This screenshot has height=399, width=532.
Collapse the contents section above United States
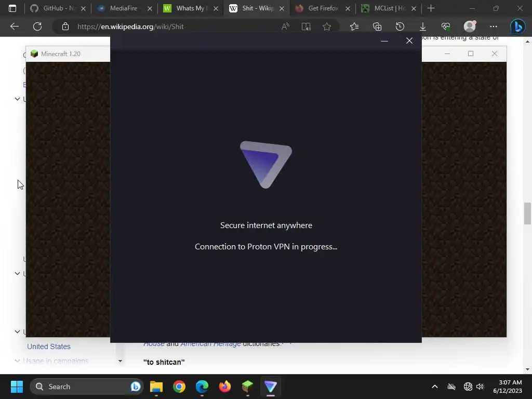point(17,331)
